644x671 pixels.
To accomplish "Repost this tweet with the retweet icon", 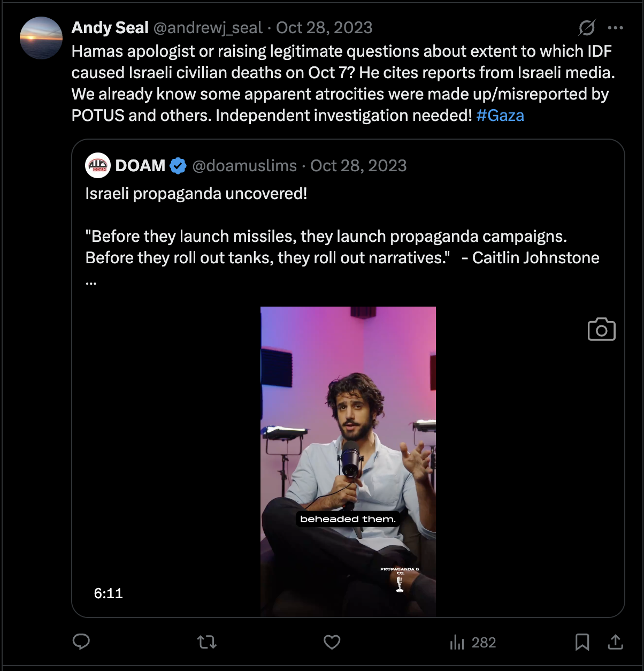I will (206, 642).
